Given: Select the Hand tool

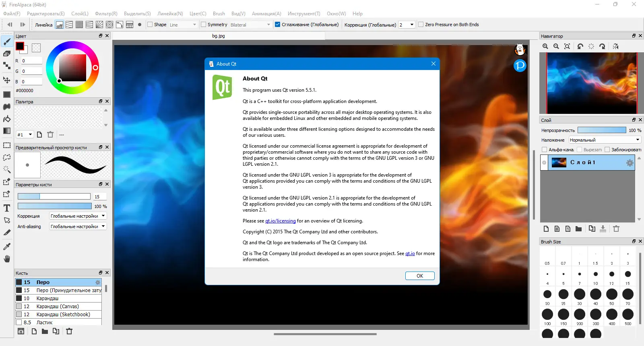Looking at the screenshot, I should [7, 259].
